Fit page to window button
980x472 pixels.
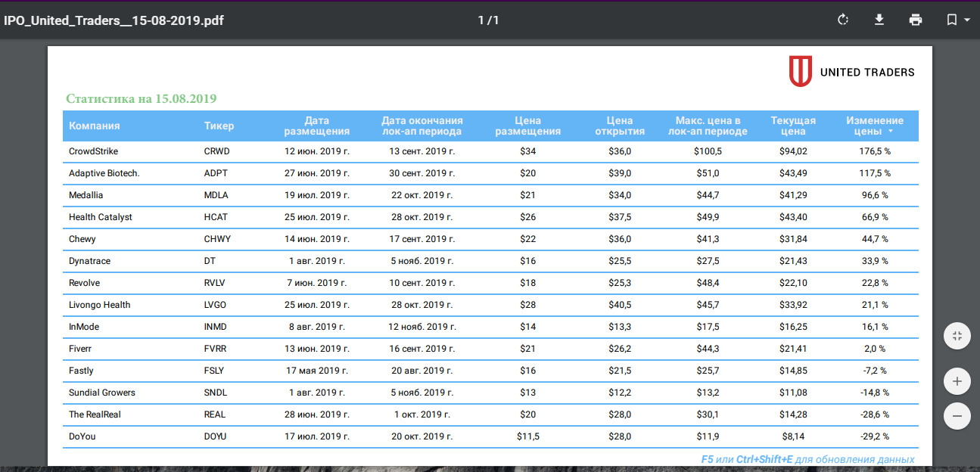coord(957,336)
